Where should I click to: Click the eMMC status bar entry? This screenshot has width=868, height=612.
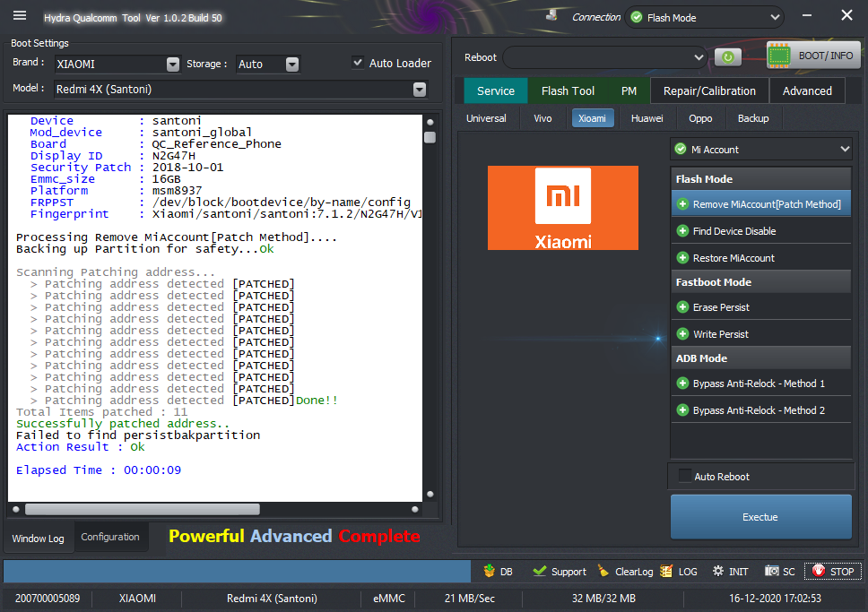(388, 599)
